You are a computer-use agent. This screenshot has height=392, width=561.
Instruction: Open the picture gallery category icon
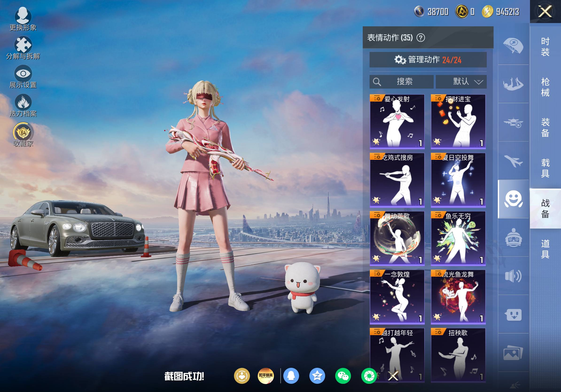coord(513,353)
